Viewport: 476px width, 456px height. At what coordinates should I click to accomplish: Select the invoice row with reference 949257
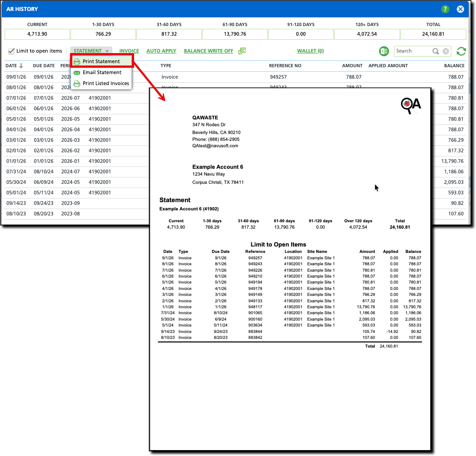(x=235, y=77)
